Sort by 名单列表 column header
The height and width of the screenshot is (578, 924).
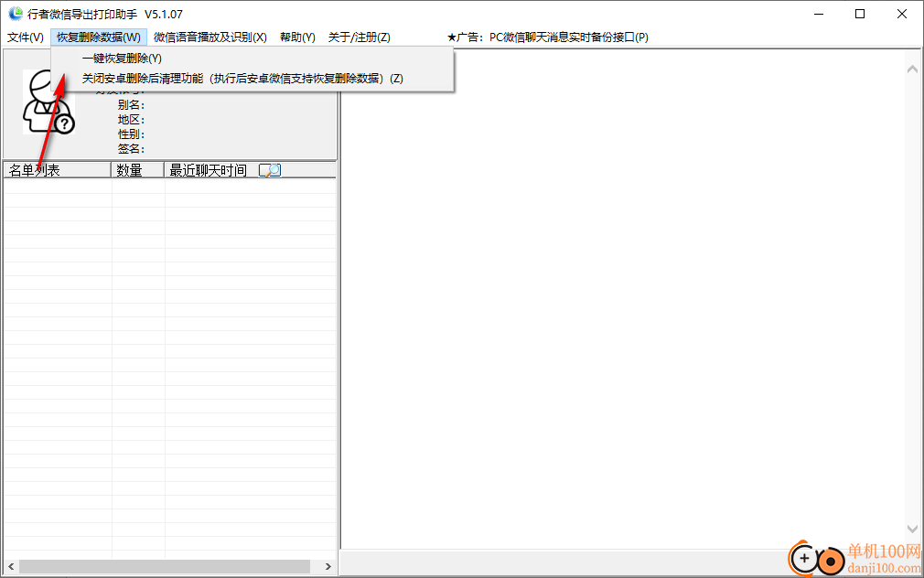(57, 170)
